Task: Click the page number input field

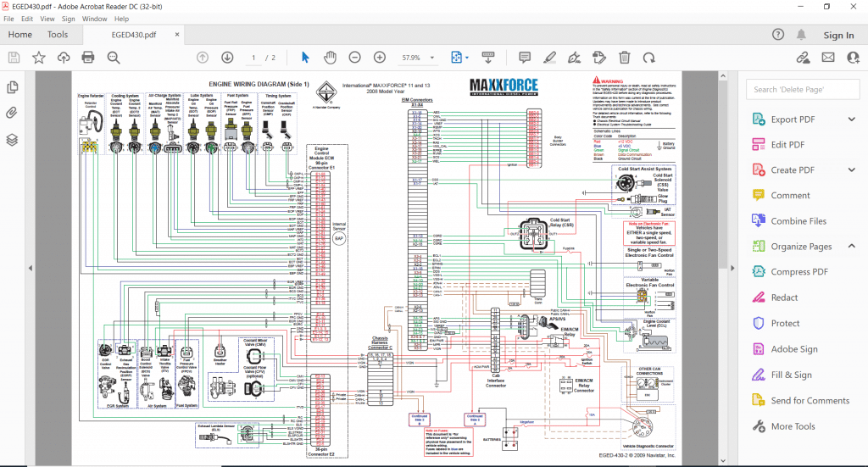Action: [253, 58]
